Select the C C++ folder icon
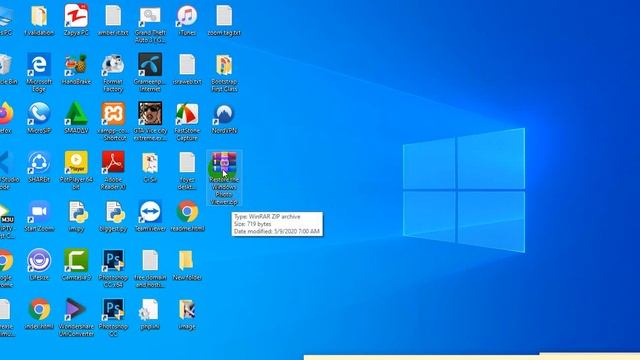The height and width of the screenshot is (360, 640). click(150, 162)
